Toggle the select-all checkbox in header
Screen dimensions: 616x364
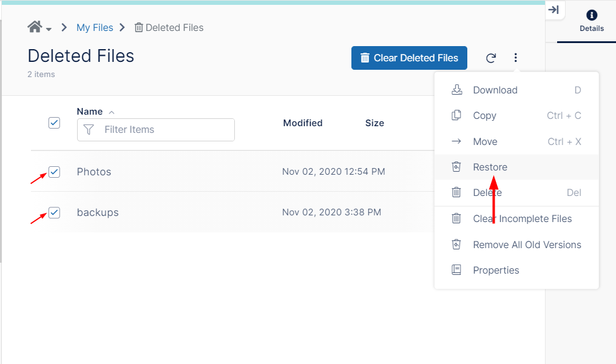coord(54,123)
